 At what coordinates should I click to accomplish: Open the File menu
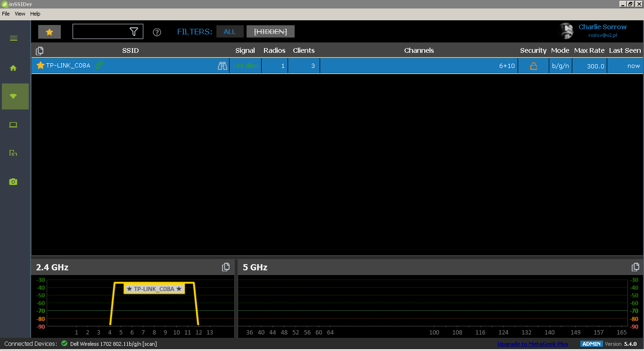coord(6,14)
